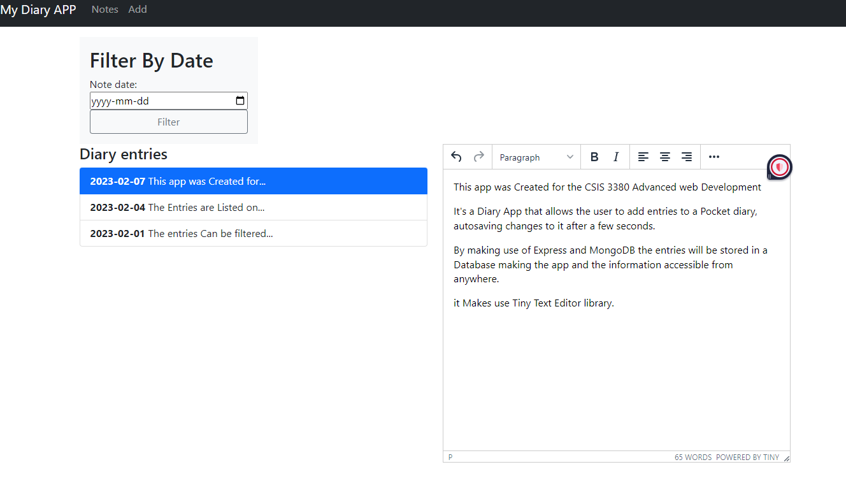Open the Notes page from navbar
This screenshot has width=846, height=504.
[105, 10]
